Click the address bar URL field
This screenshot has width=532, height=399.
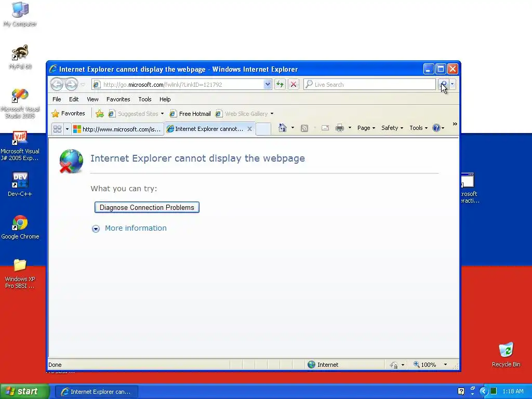click(179, 85)
